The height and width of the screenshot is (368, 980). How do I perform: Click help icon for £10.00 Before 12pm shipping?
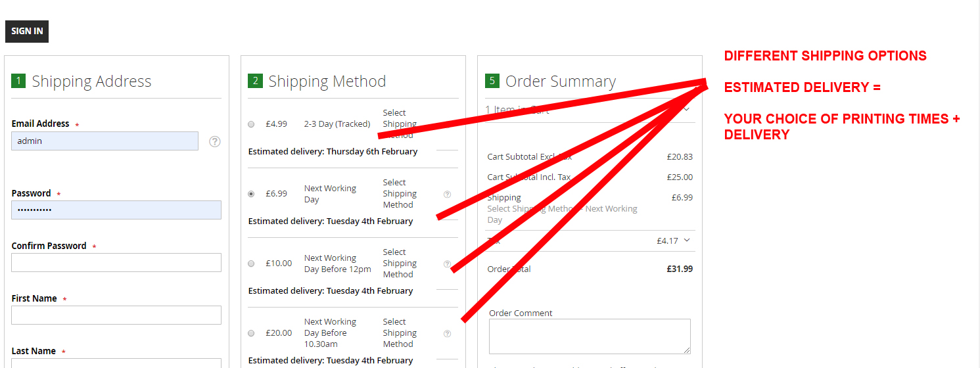[x=447, y=264]
